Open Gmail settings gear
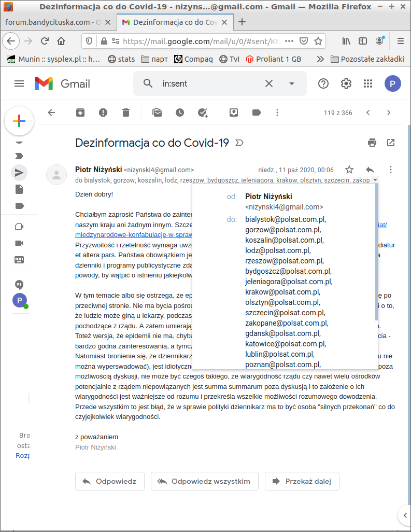This screenshot has width=411, height=532. [346, 83]
